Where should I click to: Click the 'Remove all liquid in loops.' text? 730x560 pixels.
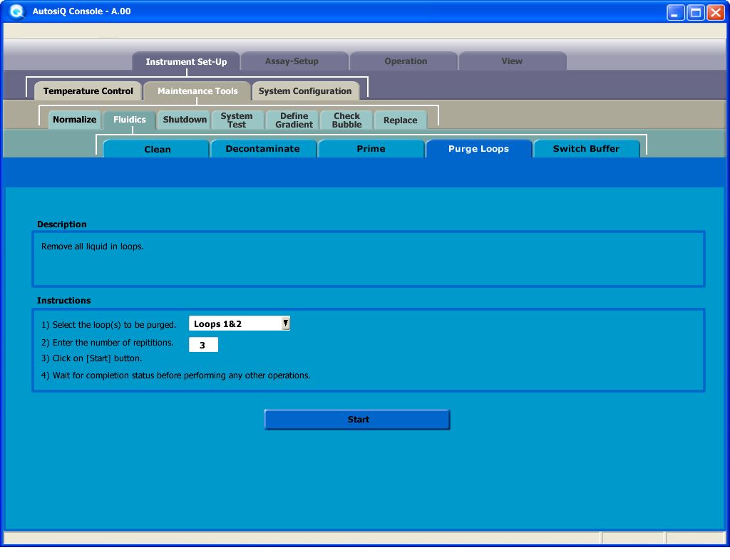click(x=92, y=247)
